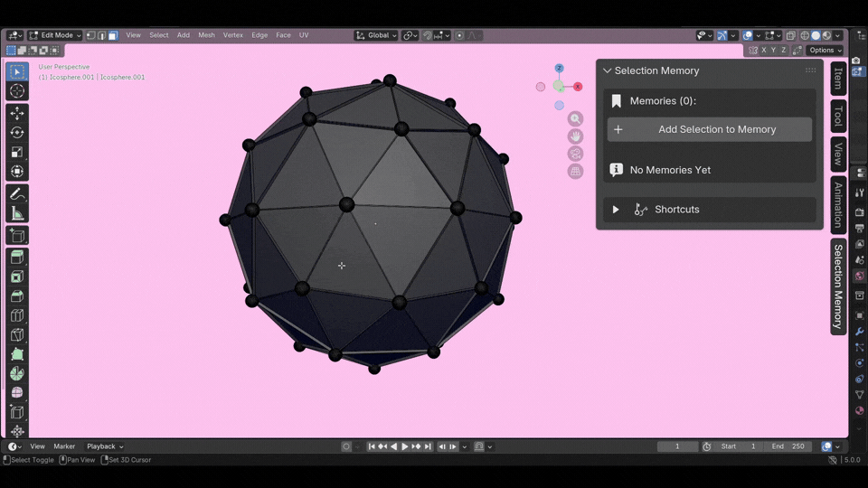Switch to vertex select mode
Viewport: 868px width, 488px height.
click(91, 35)
